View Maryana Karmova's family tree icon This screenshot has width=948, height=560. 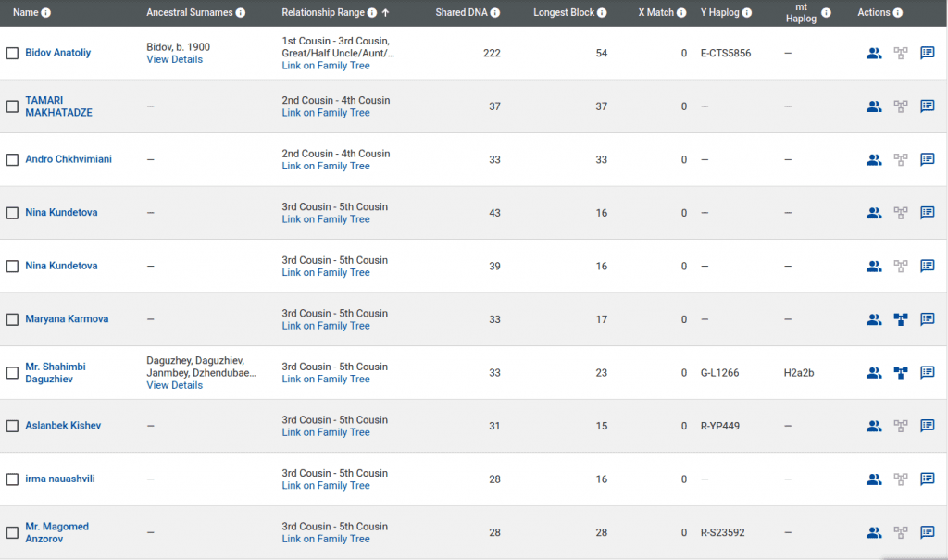[x=900, y=319]
